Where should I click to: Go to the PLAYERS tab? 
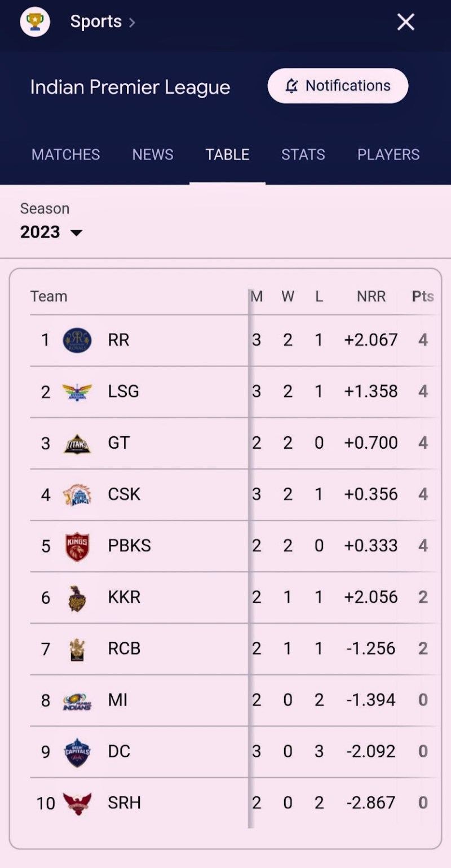click(x=388, y=155)
